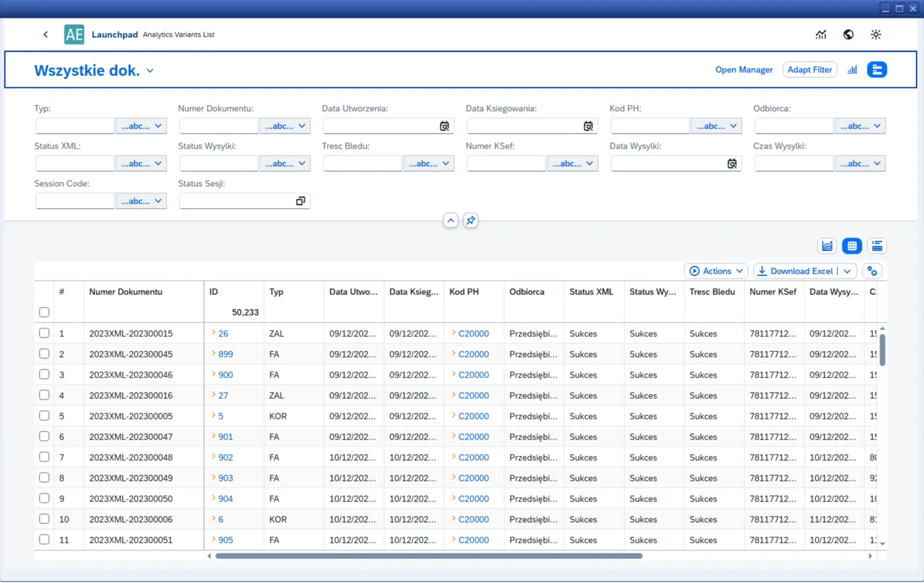Open calendar picker for Data Ksiegowania
The image size is (924, 583).
[x=588, y=126]
